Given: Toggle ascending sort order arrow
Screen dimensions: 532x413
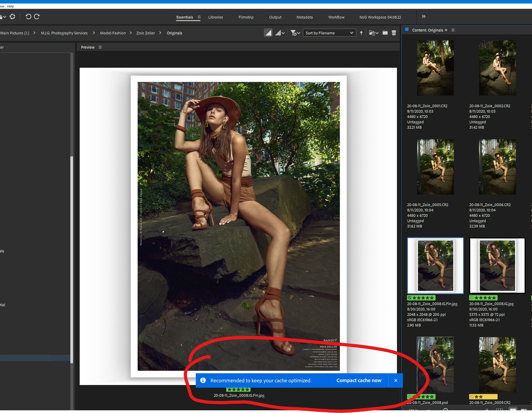Looking at the screenshot, I should [361, 33].
